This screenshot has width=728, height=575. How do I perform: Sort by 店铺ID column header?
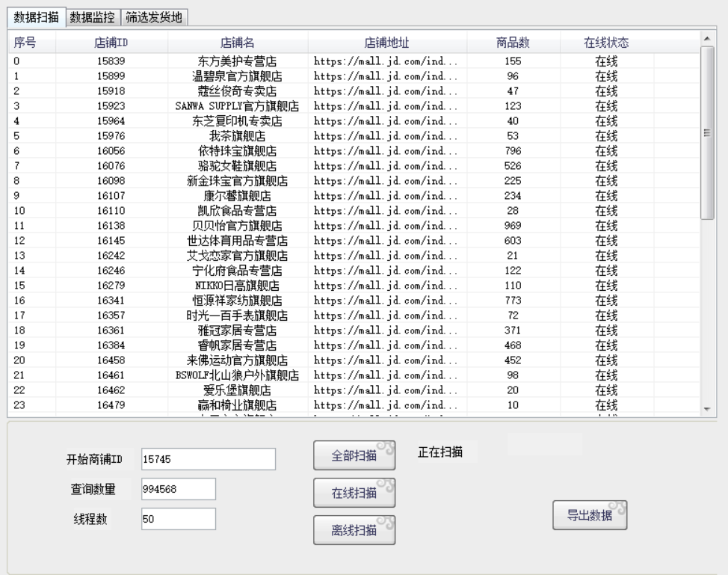click(x=111, y=43)
